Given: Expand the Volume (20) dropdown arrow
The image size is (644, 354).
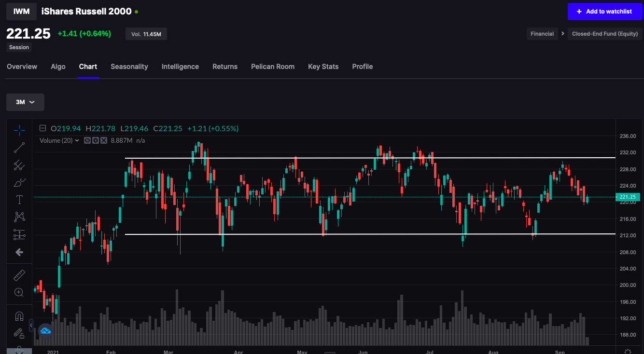Looking at the screenshot, I should [77, 141].
